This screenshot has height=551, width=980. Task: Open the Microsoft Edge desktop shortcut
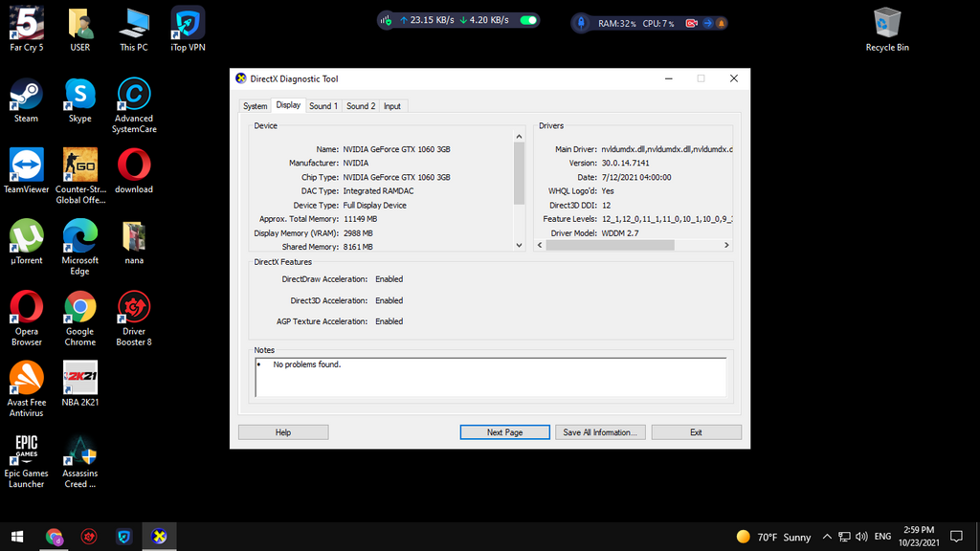80,248
